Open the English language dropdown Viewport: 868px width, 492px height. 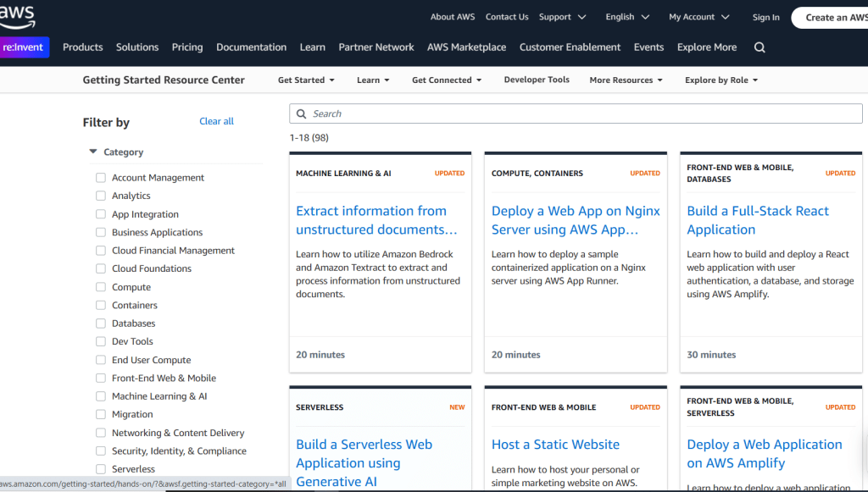pos(627,17)
